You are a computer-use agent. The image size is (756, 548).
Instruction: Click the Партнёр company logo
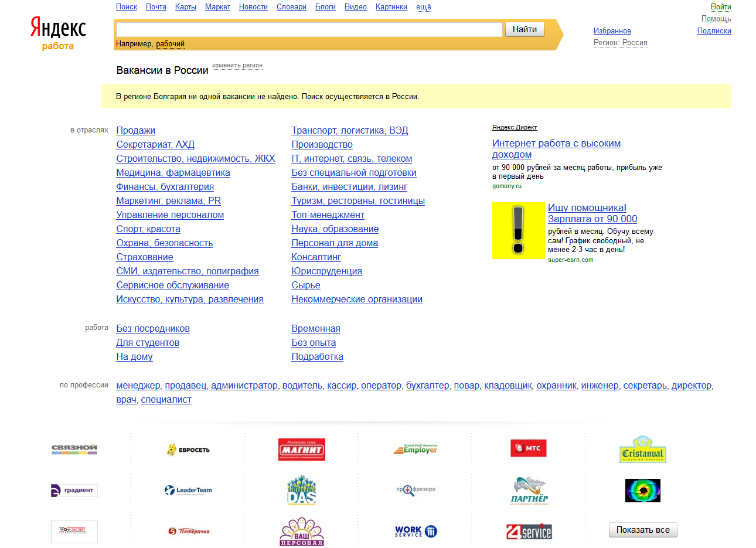[x=530, y=491]
